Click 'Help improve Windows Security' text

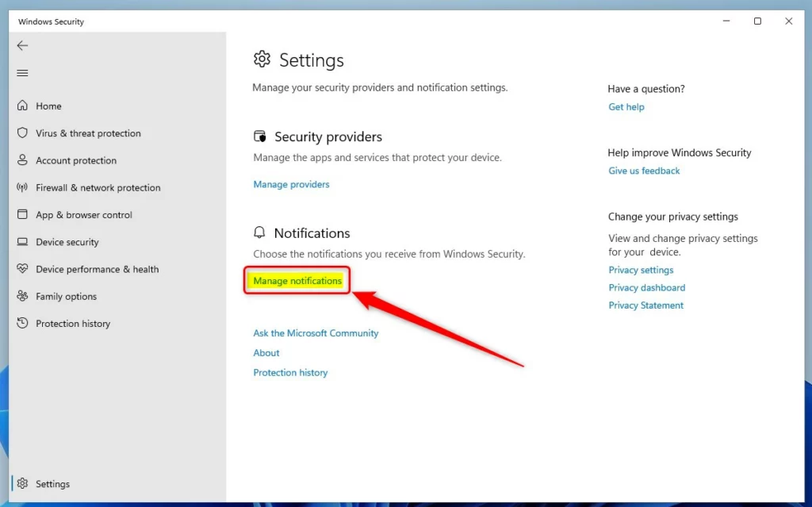pyautogui.click(x=679, y=152)
